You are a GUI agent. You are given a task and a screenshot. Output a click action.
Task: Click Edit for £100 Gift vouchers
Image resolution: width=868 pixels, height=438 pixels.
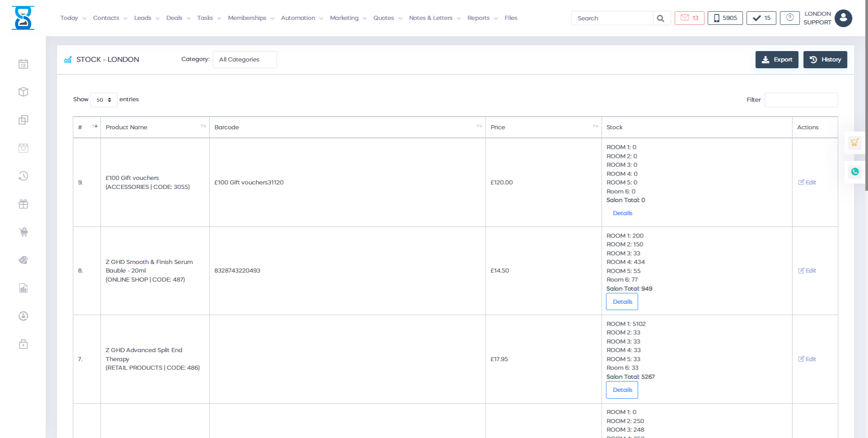pyautogui.click(x=807, y=183)
